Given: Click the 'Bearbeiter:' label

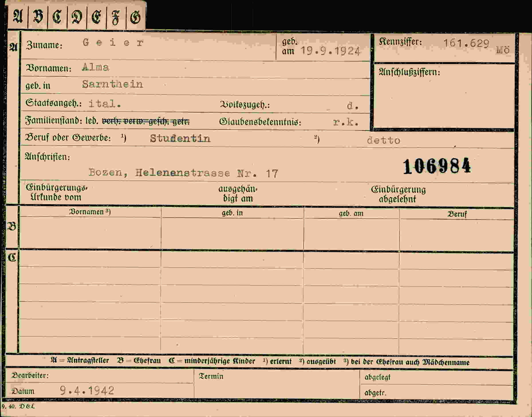Looking at the screenshot, I should click(30, 375).
